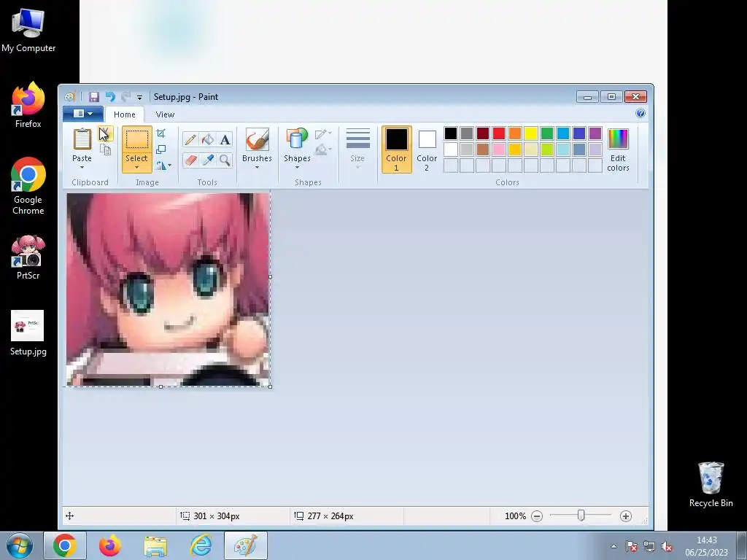The image size is (747, 560).
Task: Click the rectangular Select tool
Action: (136, 140)
